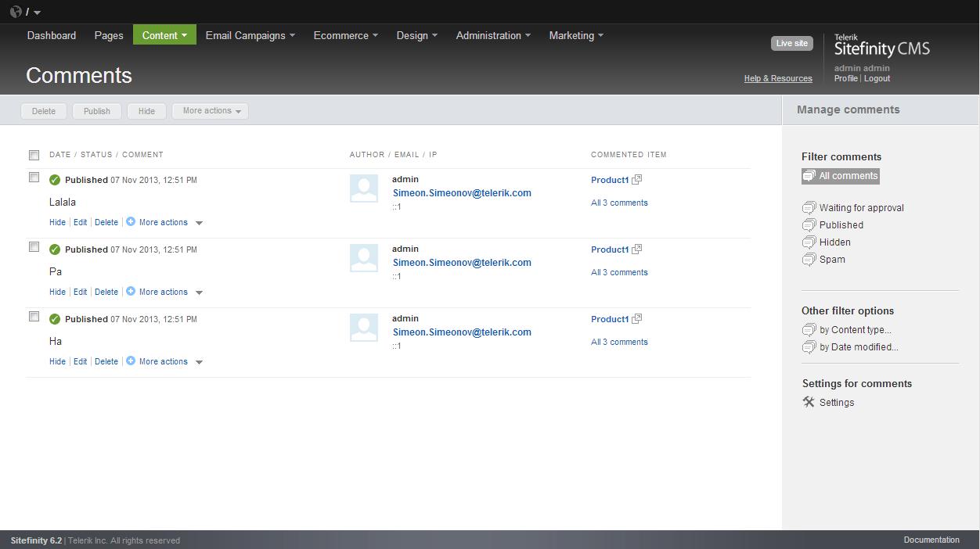Click the Spam filter comment bubble icon

(x=809, y=260)
